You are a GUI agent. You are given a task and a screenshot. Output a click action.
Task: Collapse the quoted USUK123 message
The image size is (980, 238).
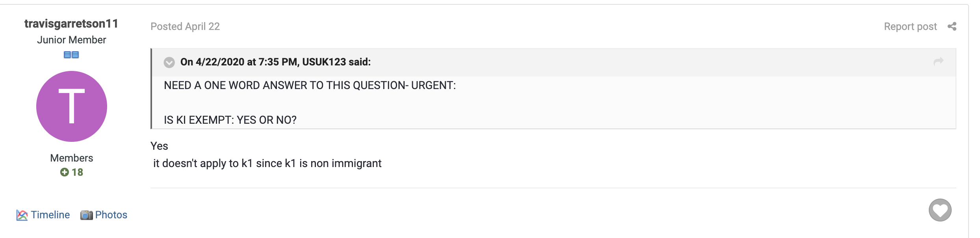click(x=169, y=62)
